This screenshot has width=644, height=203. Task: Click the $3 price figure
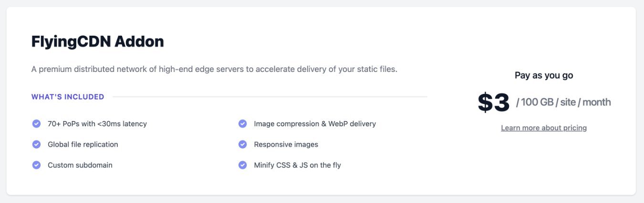[x=494, y=102]
